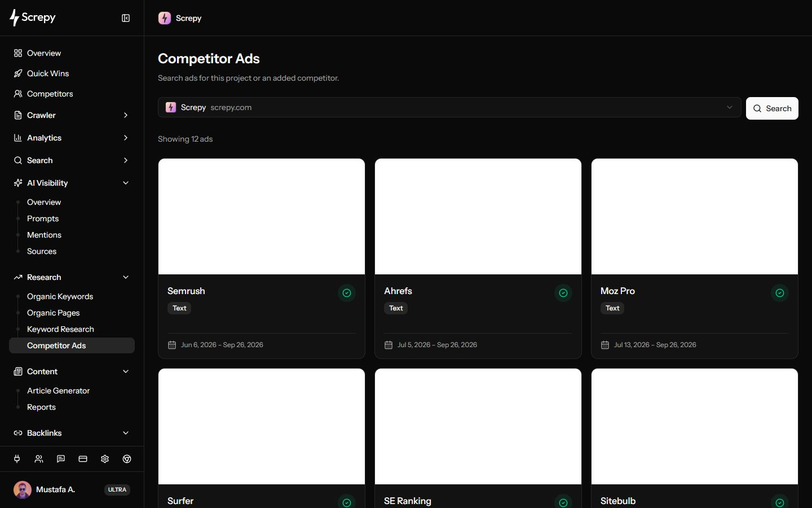Open the Ahrefs ad preview image
Screen dimensions: 812x508
point(478,217)
